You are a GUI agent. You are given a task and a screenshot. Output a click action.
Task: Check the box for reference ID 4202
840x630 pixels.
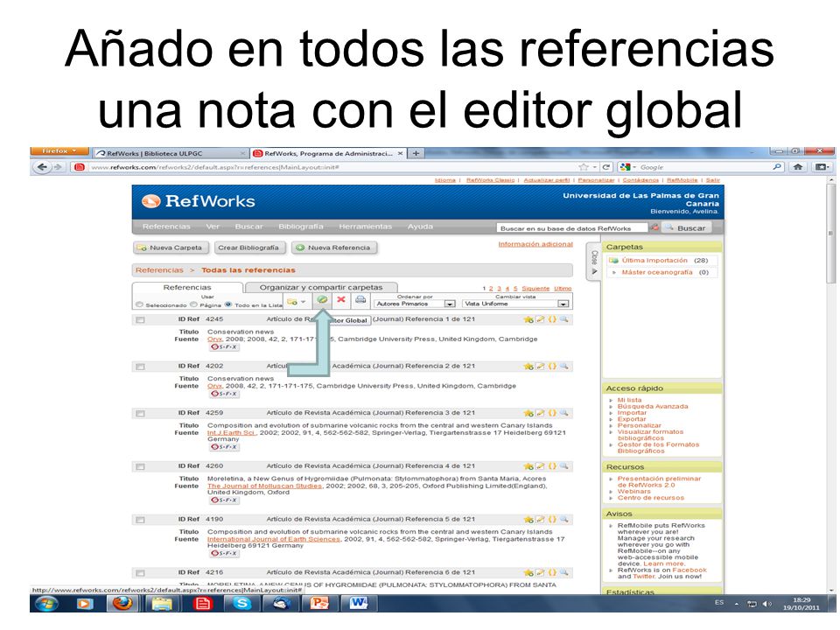pos(140,367)
